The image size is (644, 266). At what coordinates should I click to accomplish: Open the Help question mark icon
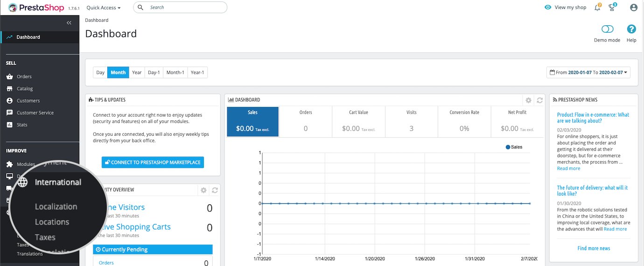coord(631,29)
